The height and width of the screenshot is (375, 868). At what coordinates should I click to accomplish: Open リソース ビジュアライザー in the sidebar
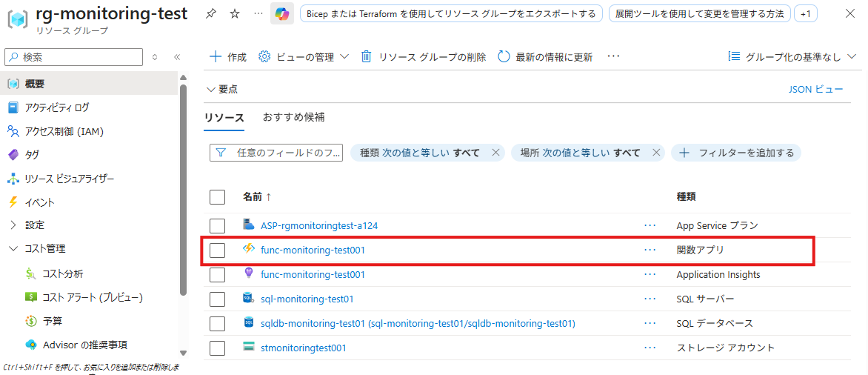click(69, 179)
